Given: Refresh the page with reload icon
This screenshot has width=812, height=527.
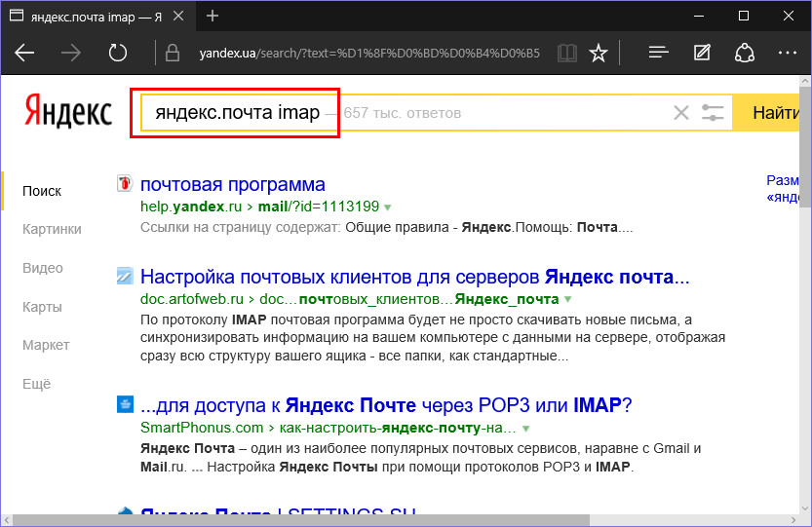Looking at the screenshot, I should pos(118,53).
